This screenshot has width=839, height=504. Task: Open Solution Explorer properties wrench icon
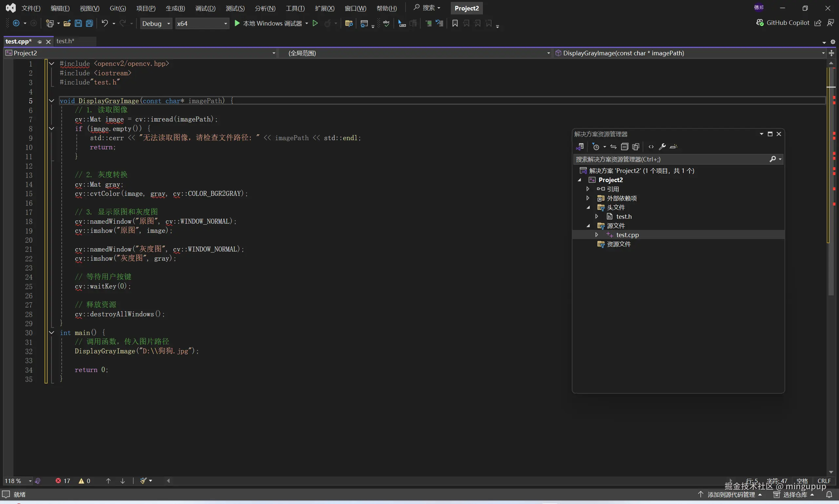click(662, 147)
